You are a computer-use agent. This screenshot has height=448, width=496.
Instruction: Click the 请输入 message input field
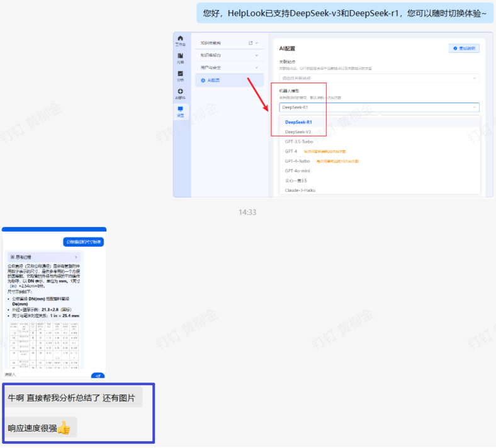(47, 374)
